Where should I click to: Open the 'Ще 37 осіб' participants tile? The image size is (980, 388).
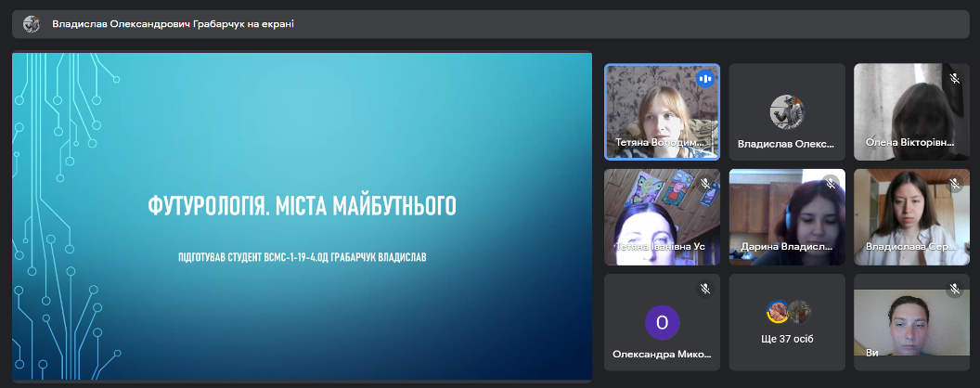click(x=787, y=322)
